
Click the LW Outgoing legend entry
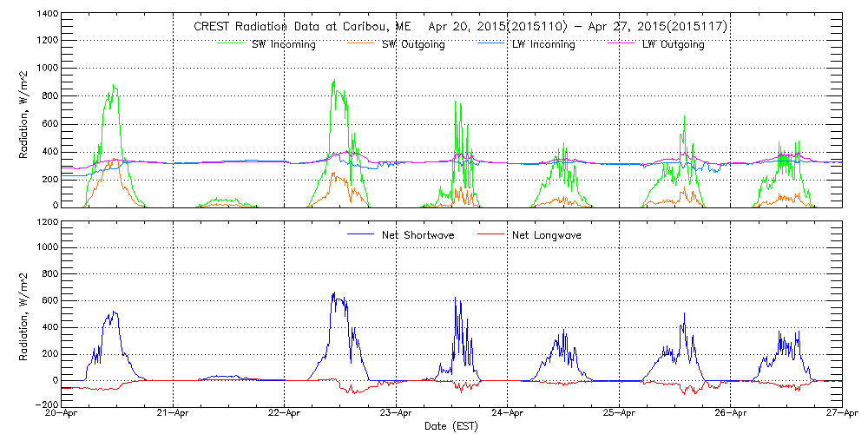tap(673, 44)
